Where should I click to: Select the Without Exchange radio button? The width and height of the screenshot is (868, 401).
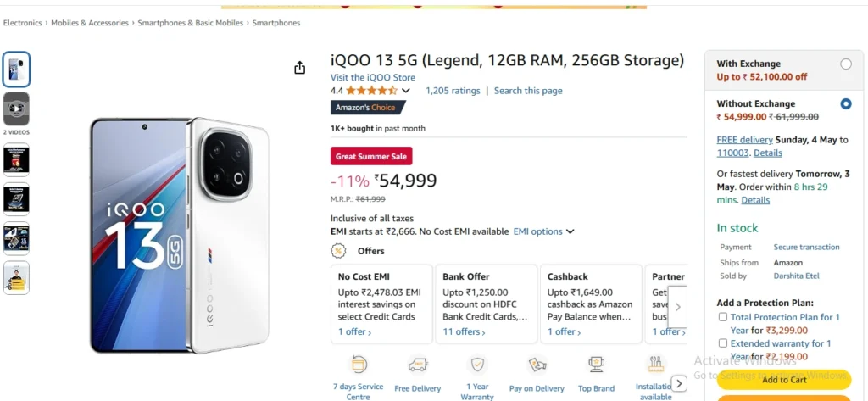(846, 103)
